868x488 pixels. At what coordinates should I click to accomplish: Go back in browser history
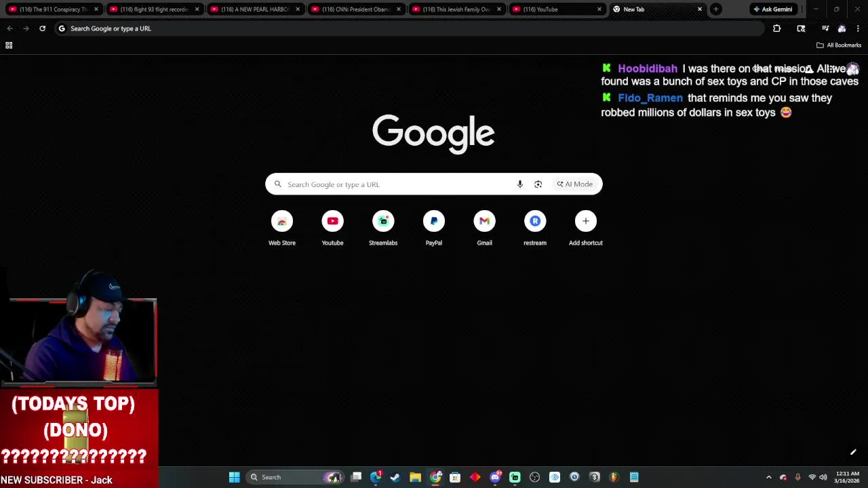pos(9,28)
